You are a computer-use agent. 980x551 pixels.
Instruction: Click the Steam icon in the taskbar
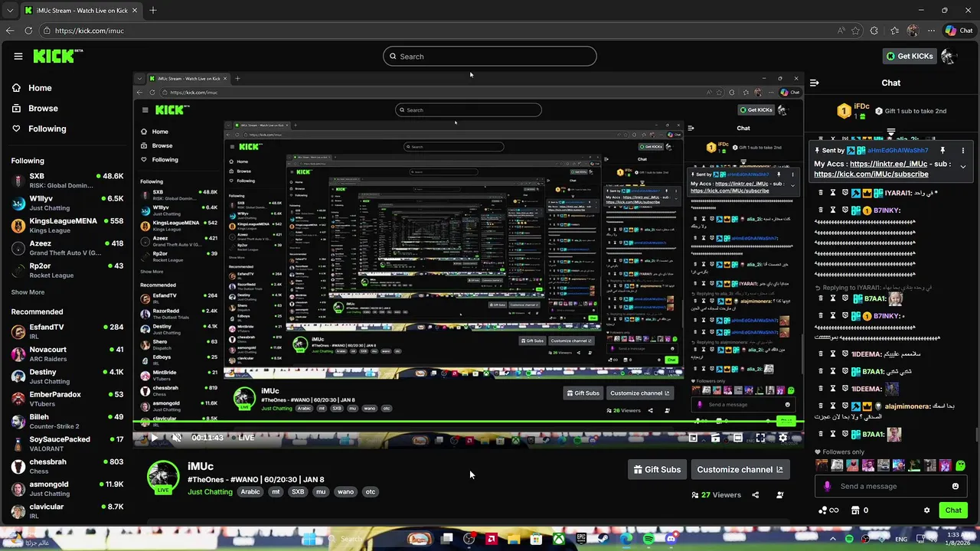[604, 539]
